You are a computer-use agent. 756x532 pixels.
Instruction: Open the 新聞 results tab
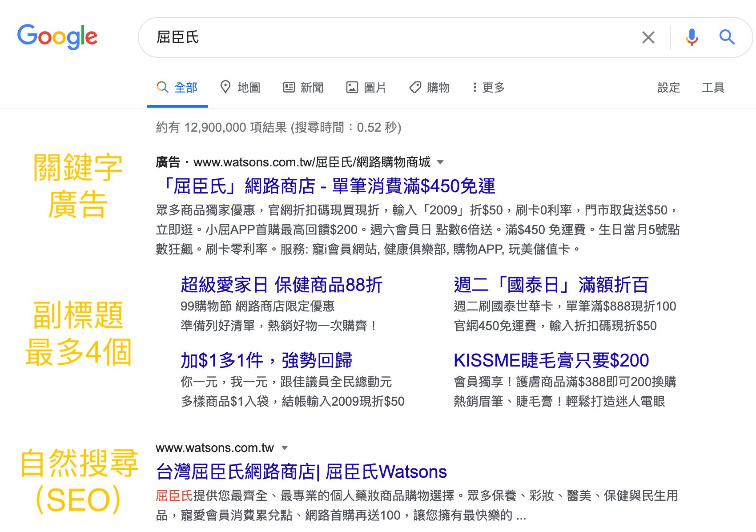303,88
